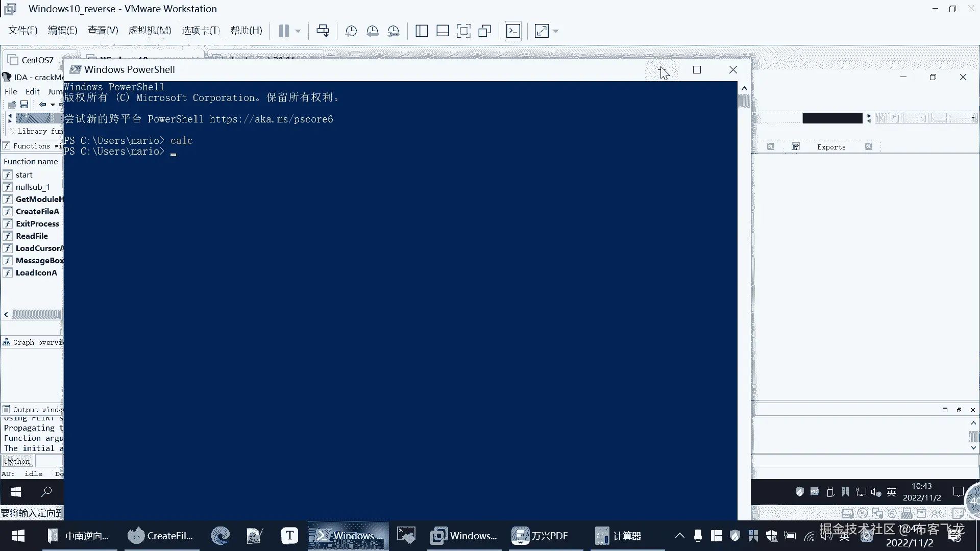Toggle Unity mode icon
Image resolution: width=980 pixels, height=551 pixels.
coord(484,31)
